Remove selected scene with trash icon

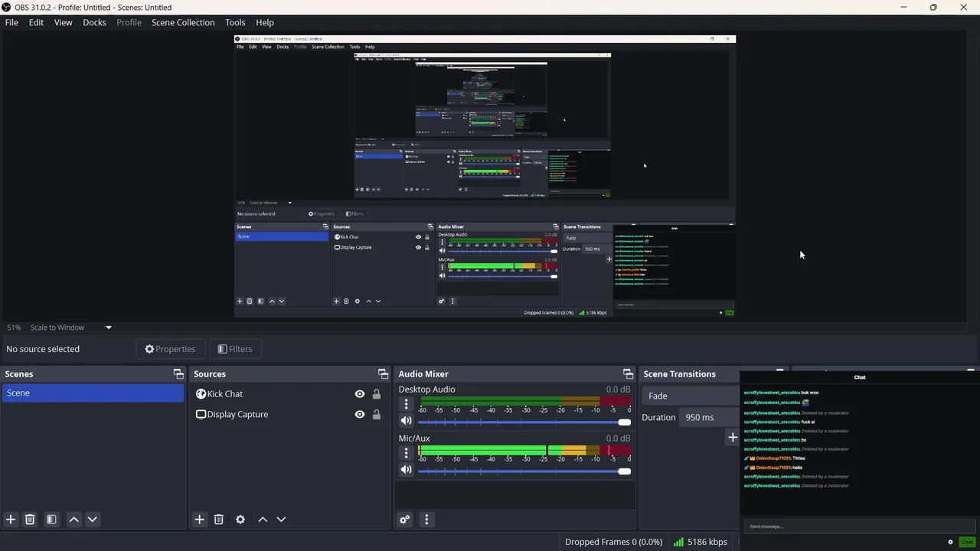tap(30, 520)
